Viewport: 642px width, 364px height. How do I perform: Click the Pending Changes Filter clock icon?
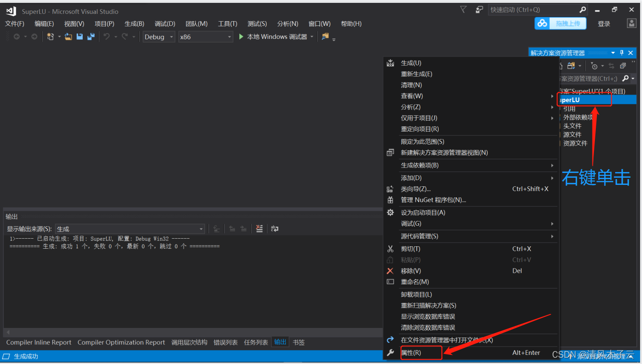(594, 66)
